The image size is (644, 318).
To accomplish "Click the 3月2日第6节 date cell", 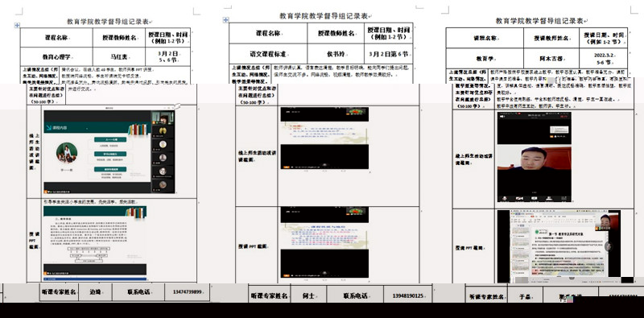I will [x=388, y=54].
